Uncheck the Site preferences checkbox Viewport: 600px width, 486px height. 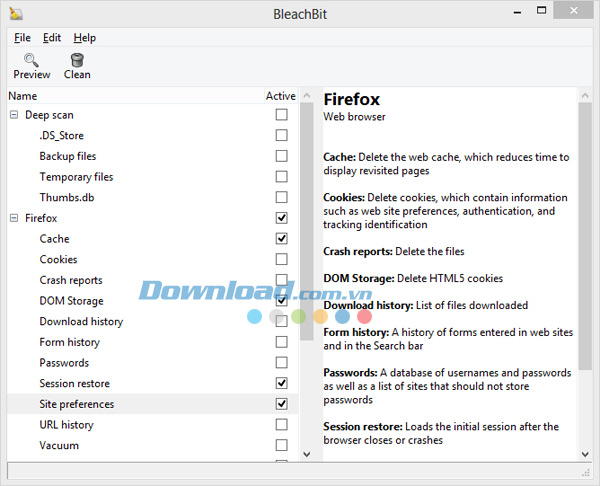(282, 404)
